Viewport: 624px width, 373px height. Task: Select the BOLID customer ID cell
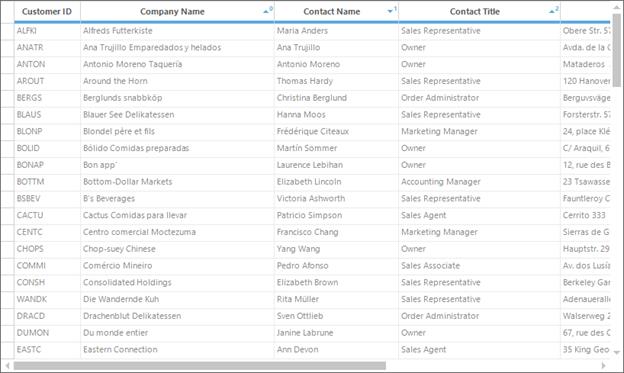47,148
